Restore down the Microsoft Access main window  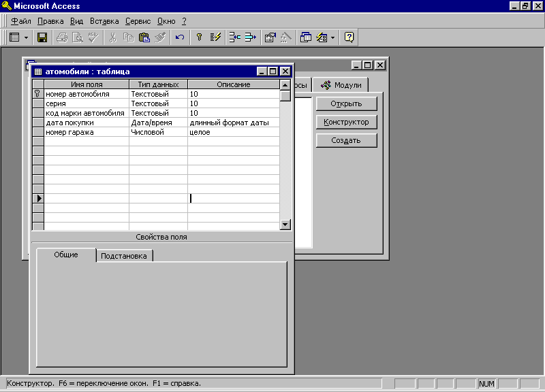(525, 5)
